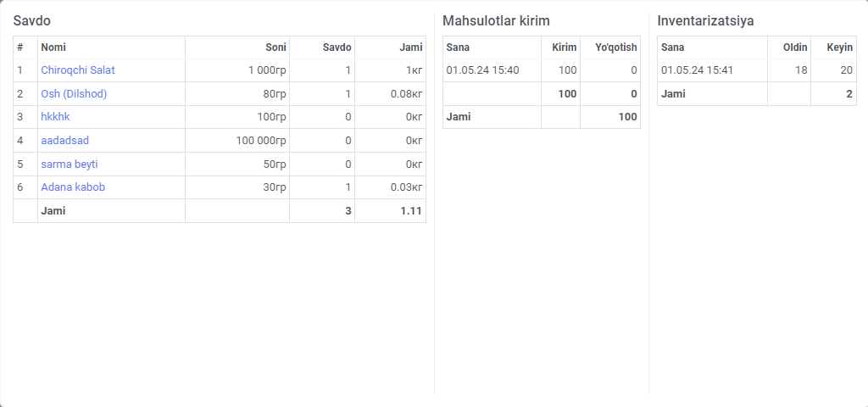The width and height of the screenshot is (868, 407).
Task: Click the 1.11 total in Savdo table
Action: [x=411, y=210]
